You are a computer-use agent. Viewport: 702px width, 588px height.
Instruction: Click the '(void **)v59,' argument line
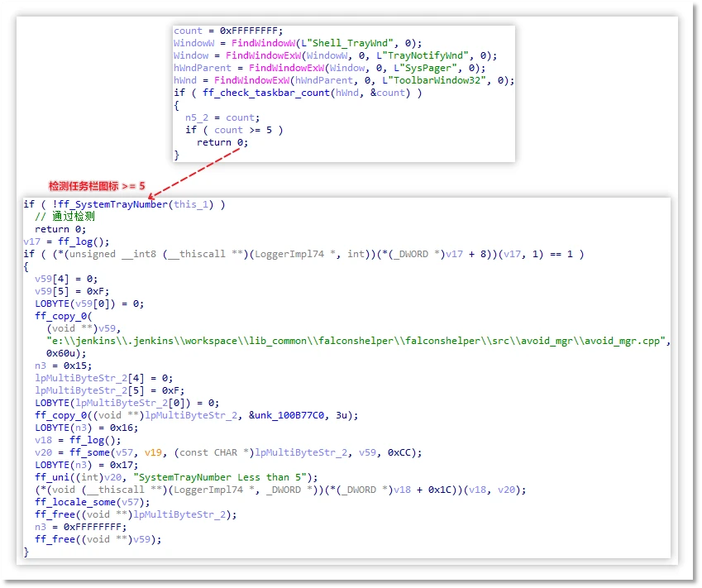[x=84, y=328]
